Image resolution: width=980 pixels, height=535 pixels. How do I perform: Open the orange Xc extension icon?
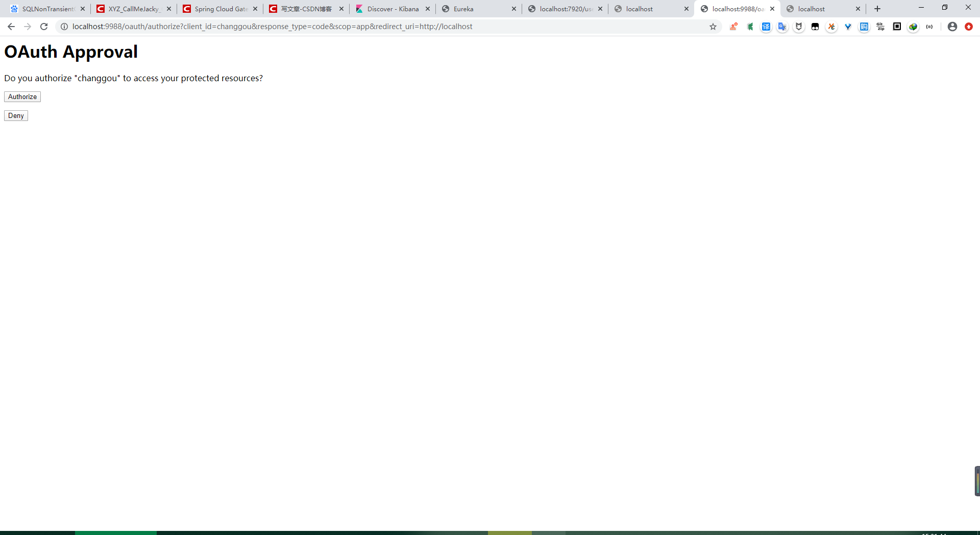coord(831,27)
